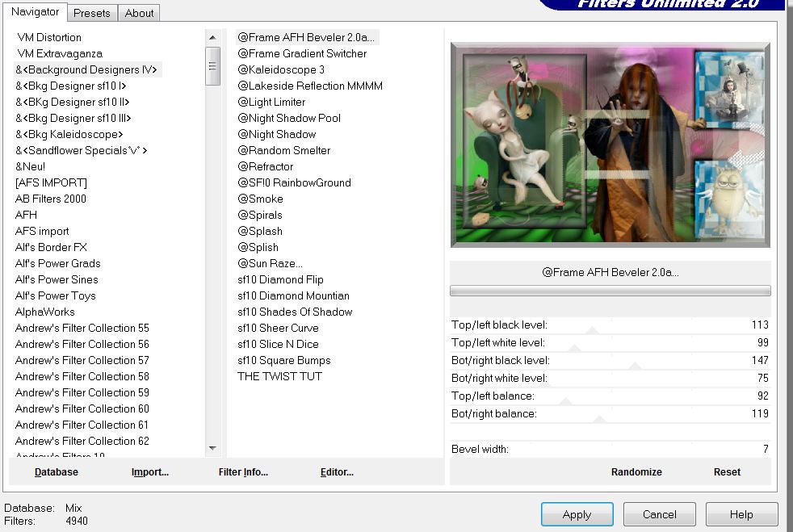Choose sf10 Shades Of Shadow filter
The height and width of the screenshot is (532, 793).
point(294,312)
